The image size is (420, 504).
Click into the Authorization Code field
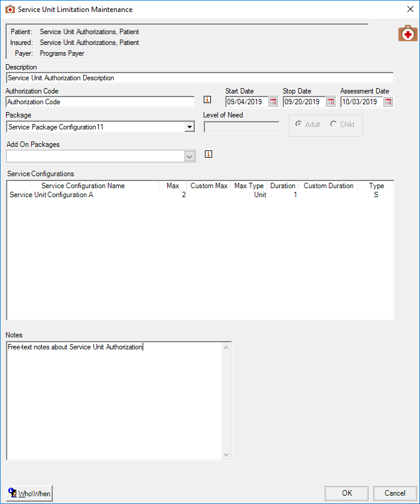pos(100,102)
